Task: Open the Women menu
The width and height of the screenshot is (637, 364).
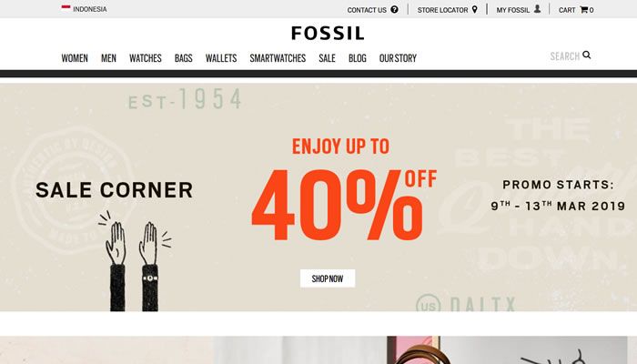Action: pos(75,58)
